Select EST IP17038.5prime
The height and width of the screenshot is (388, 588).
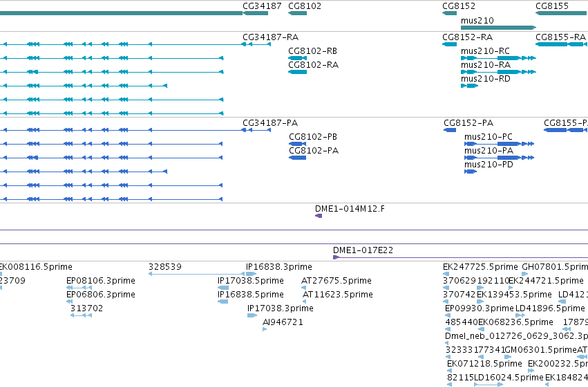(x=223, y=288)
